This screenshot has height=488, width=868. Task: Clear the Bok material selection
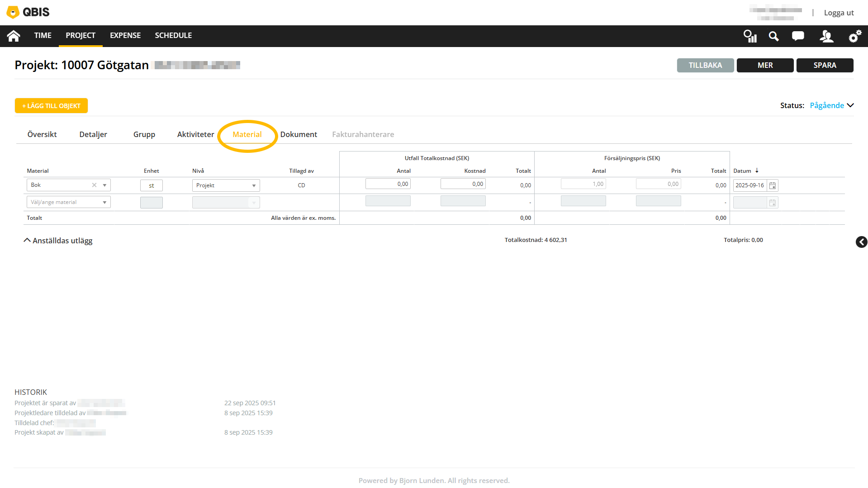click(94, 185)
